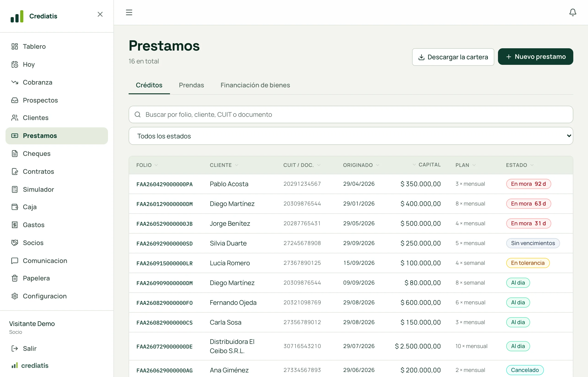
Task: Open Tablero dashboard icon in sidebar
Action: tap(15, 46)
